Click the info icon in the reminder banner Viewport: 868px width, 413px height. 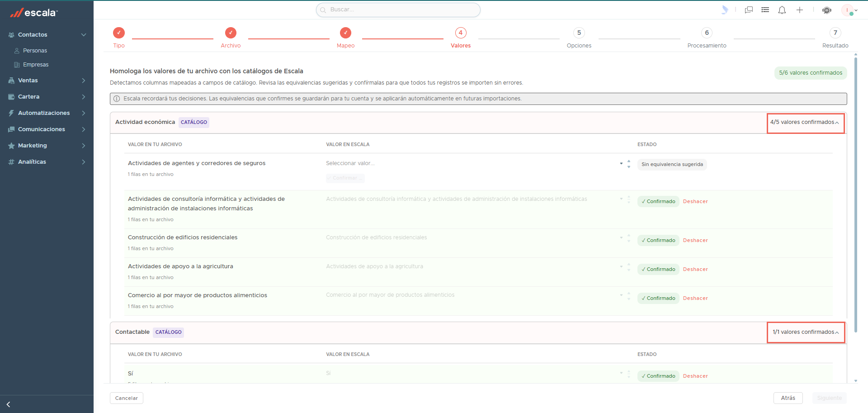(117, 99)
